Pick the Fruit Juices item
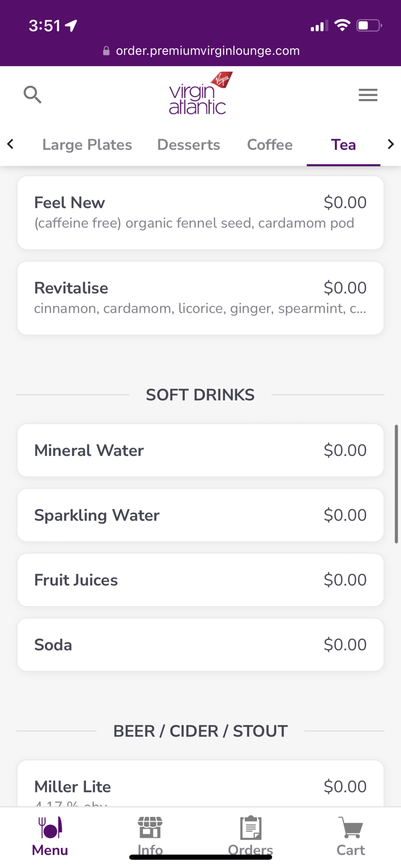401x868 pixels. (200, 580)
